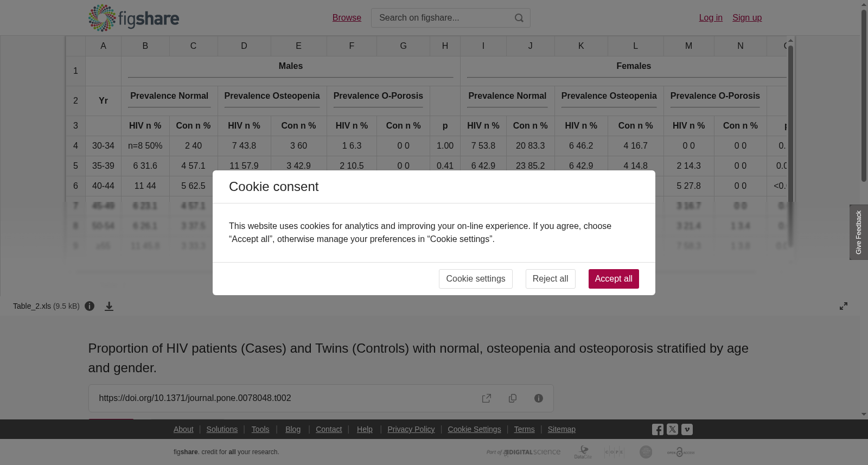Click the 'Yr' cell
Screen dimensions: 868x465
(x=103, y=101)
